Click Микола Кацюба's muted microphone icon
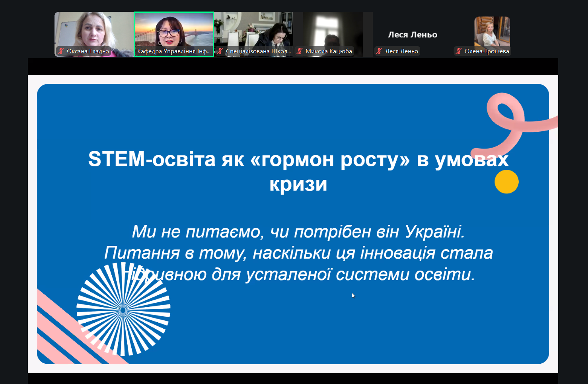Viewport: 588px width, 384px height. [300, 51]
